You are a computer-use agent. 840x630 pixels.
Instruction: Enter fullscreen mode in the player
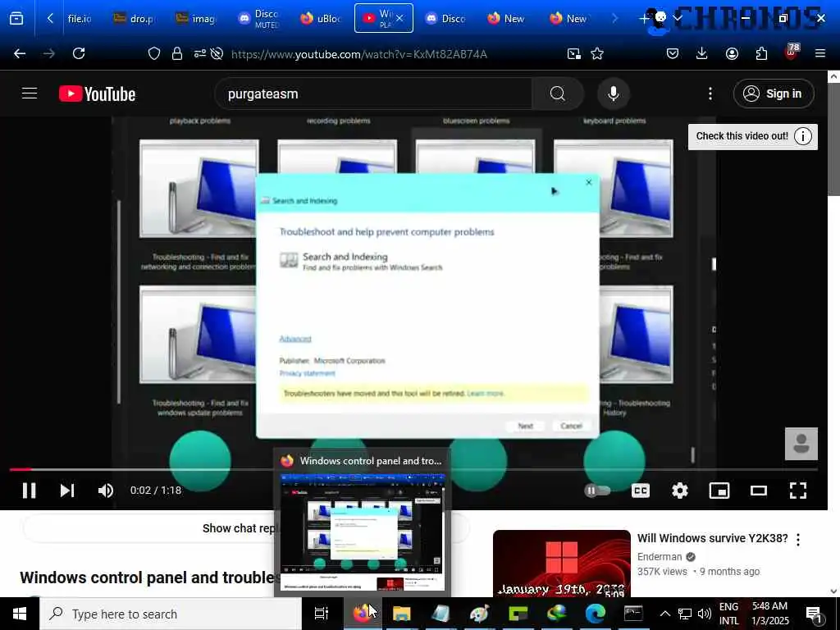(x=798, y=491)
